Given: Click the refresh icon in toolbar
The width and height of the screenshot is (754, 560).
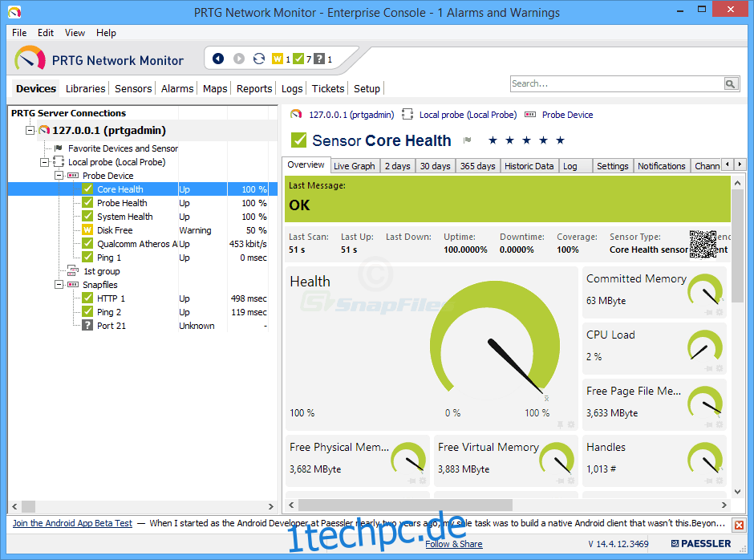Looking at the screenshot, I should click(x=259, y=59).
